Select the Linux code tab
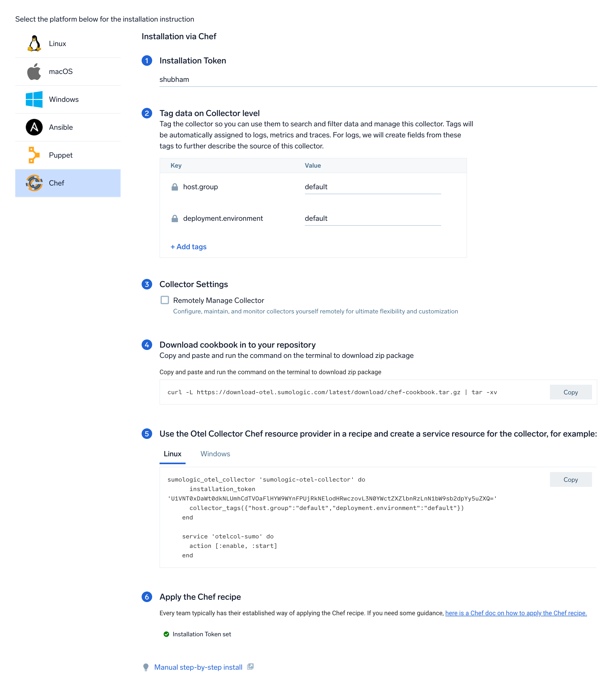616x681 pixels. (172, 454)
